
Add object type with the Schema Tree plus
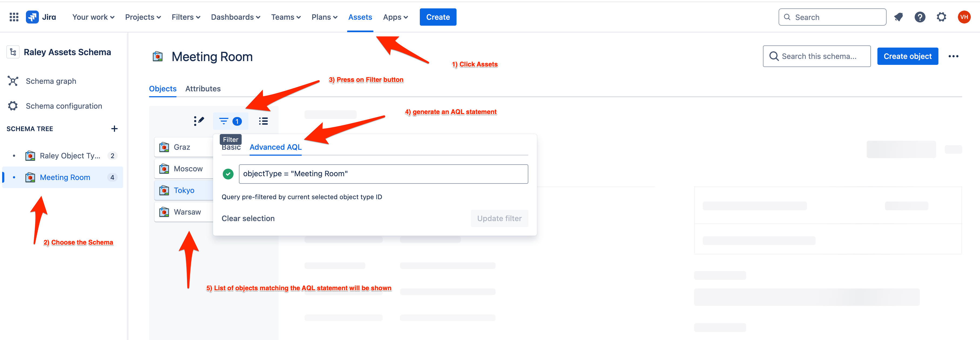[x=114, y=129]
